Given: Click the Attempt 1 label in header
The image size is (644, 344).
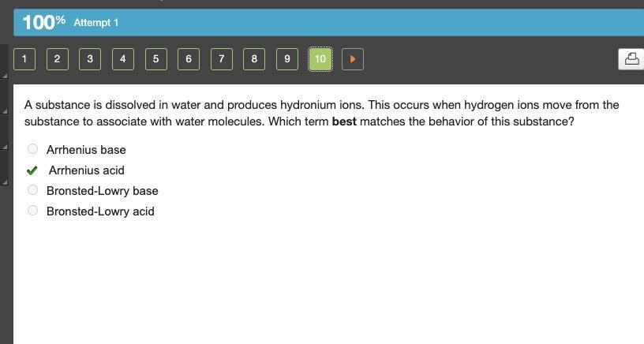Looking at the screenshot, I should coord(96,23).
